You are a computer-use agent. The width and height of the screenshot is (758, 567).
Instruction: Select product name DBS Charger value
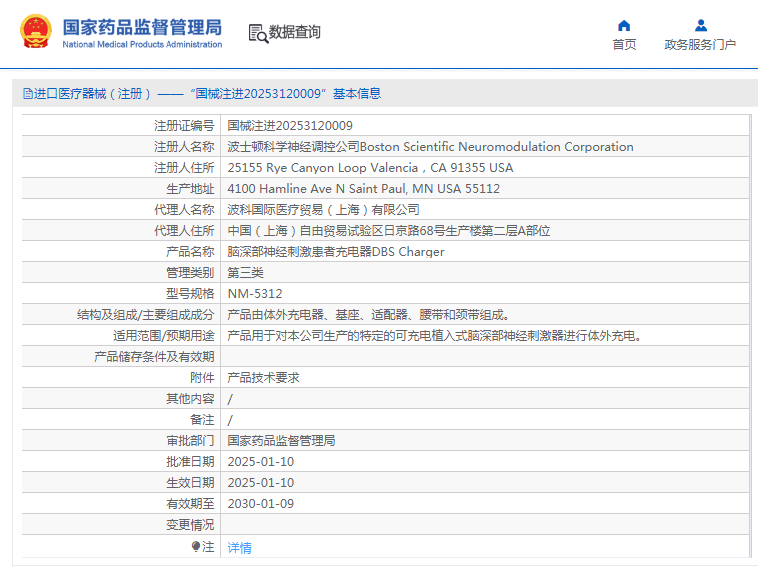(336, 252)
